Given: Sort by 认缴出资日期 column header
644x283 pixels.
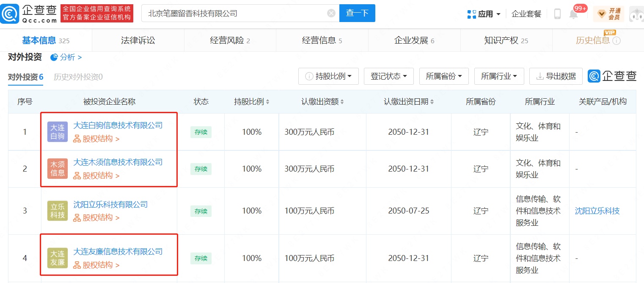Looking at the screenshot, I should pos(408,102).
